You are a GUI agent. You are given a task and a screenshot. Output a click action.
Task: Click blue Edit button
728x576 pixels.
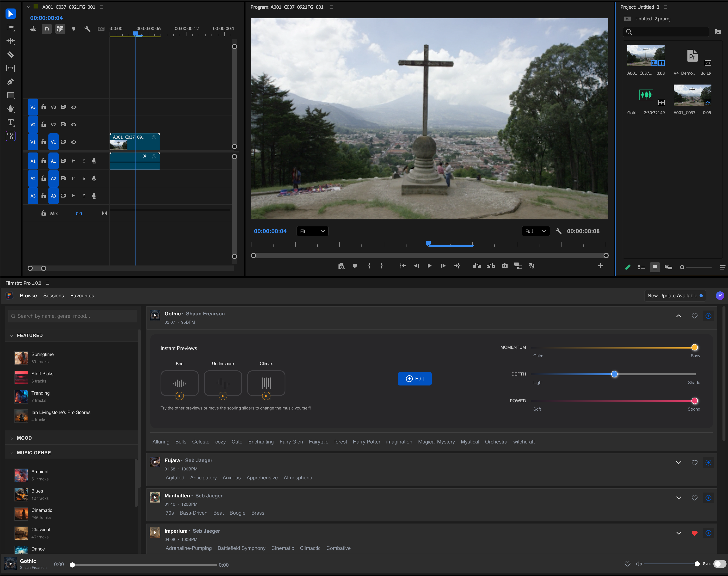coord(414,379)
